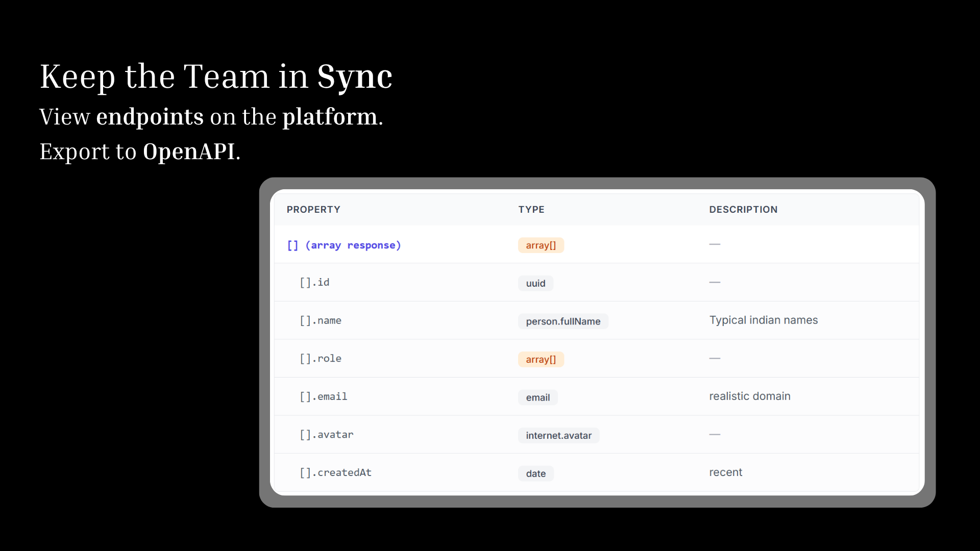This screenshot has width=980, height=551.
Task: Open the [].email property details
Action: tap(323, 396)
